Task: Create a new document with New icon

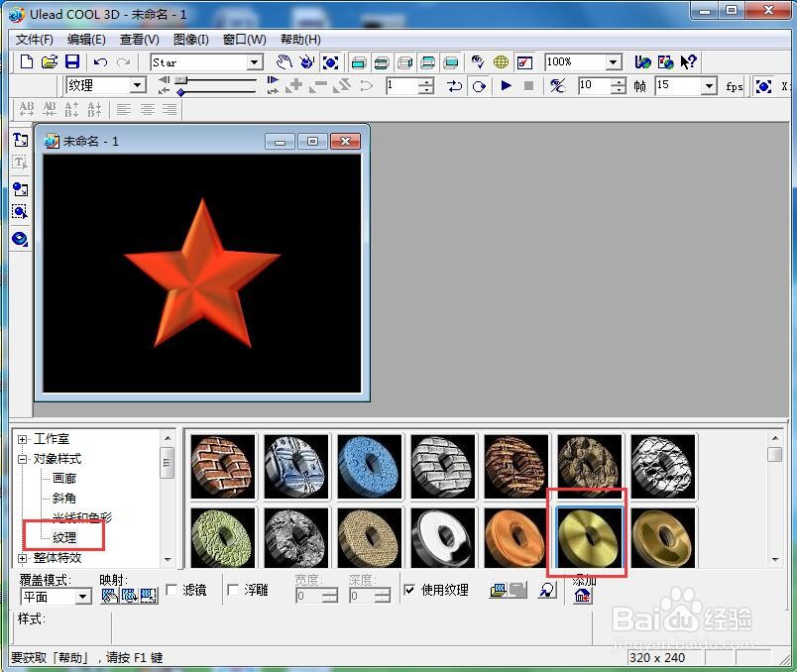Action: 26,62
